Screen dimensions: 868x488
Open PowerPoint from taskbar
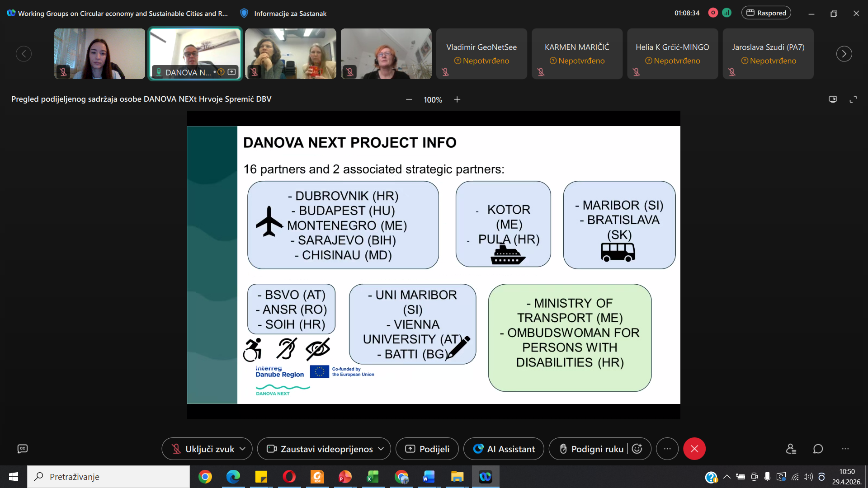pos(345,477)
